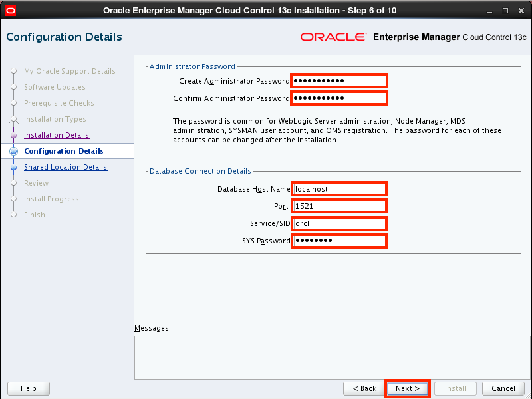Select the Service/SID field with orcl
This screenshot has height=399, width=532.
pos(339,223)
